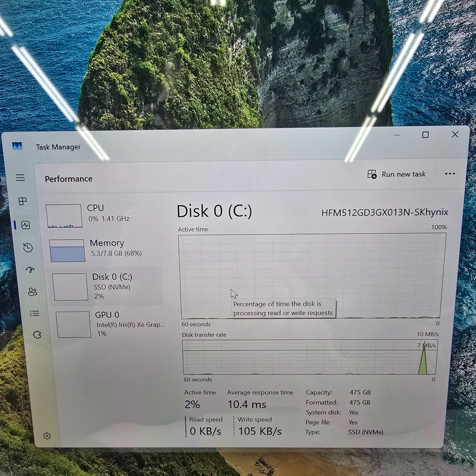Open the Processes page in sidebar
The image size is (476, 476).
[x=23, y=201]
